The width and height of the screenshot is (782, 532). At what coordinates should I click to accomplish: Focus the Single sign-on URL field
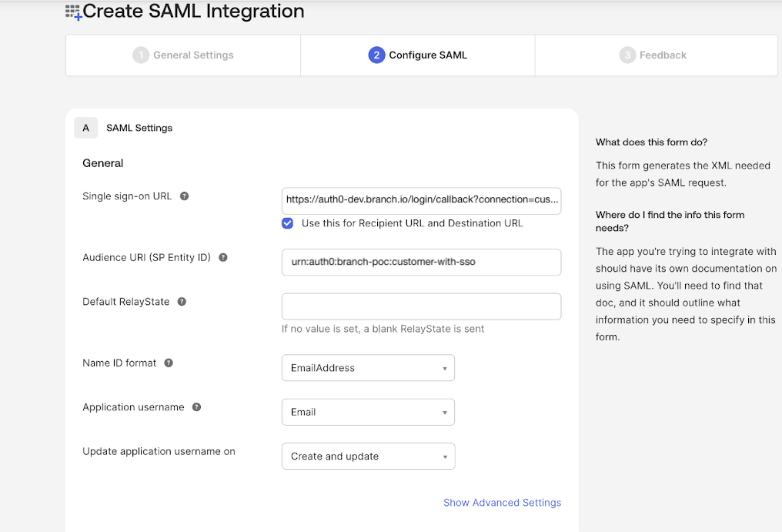(x=422, y=201)
